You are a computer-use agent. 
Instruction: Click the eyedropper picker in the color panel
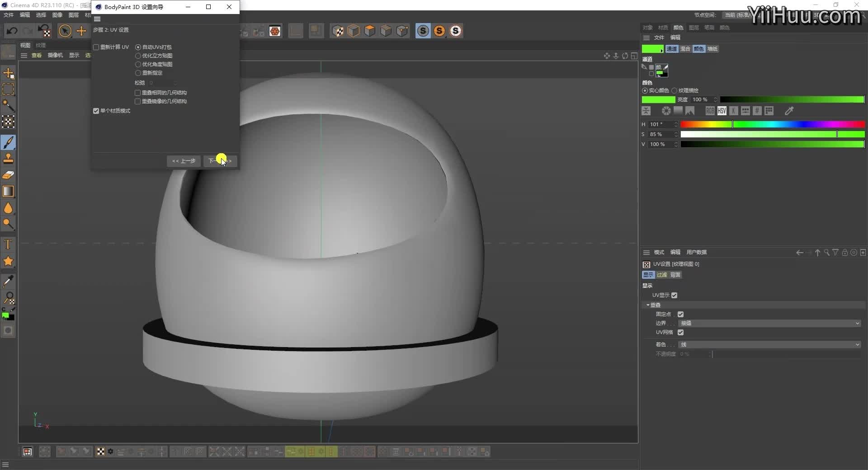789,111
